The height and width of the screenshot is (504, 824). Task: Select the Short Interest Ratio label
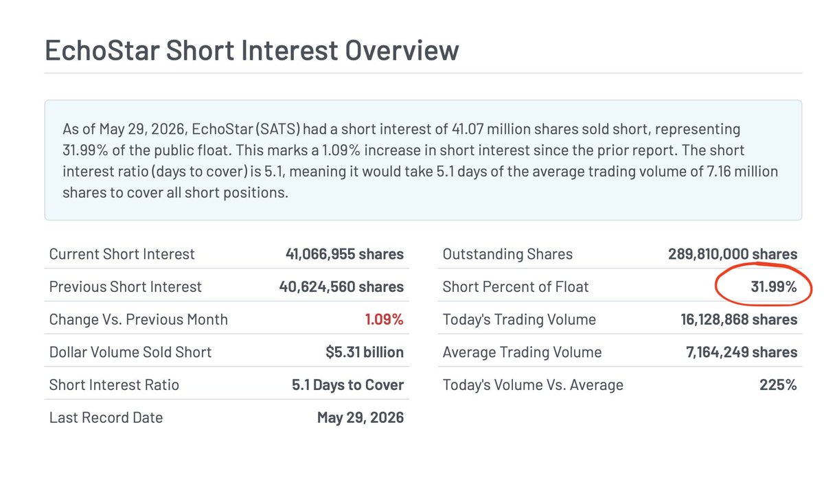pyautogui.click(x=114, y=385)
